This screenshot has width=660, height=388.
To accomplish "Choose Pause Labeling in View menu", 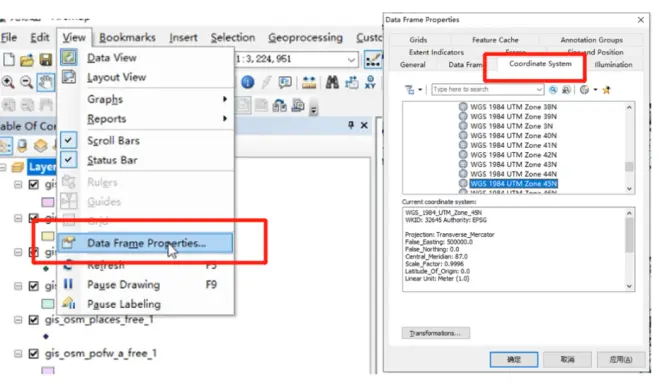I will (146, 304).
